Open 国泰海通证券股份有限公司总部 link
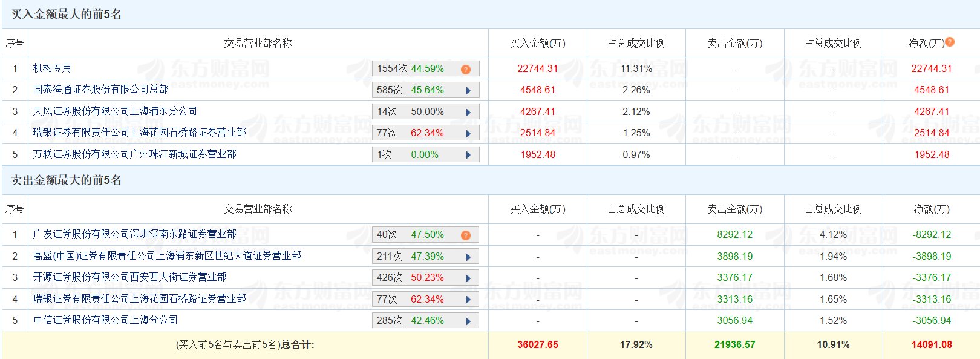The image size is (980, 359). click(100, 89)
